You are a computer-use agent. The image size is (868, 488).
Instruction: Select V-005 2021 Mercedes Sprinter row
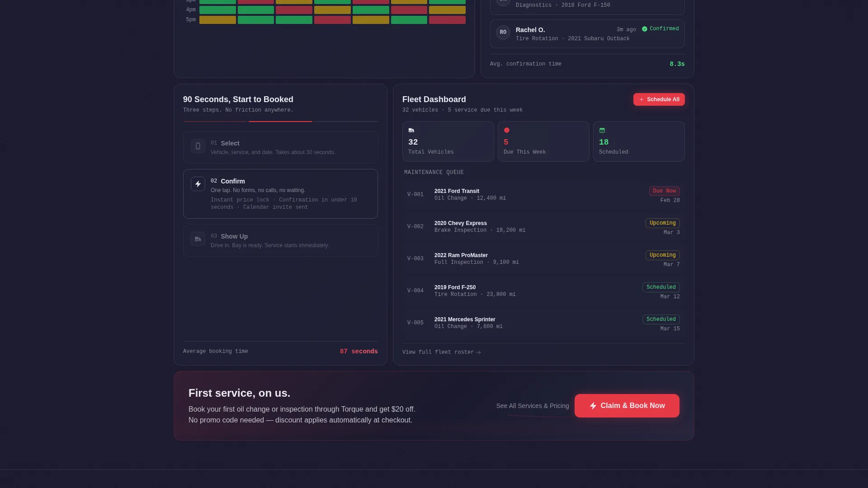point(543,323)
